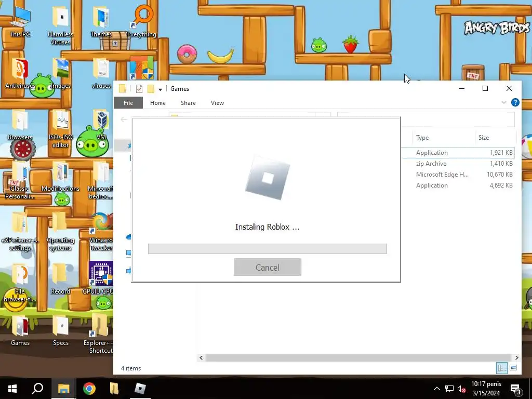Open the File browser folder icon

tap(20, 284)
